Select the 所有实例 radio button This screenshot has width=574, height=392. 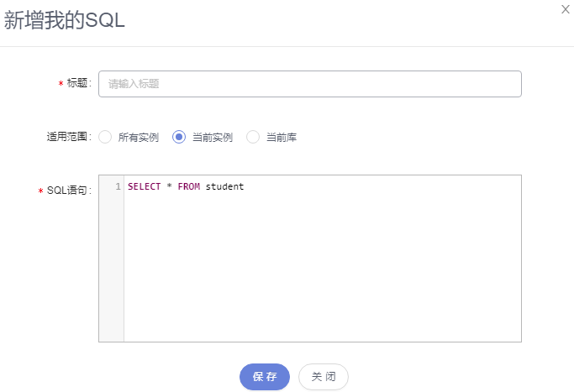105,137
